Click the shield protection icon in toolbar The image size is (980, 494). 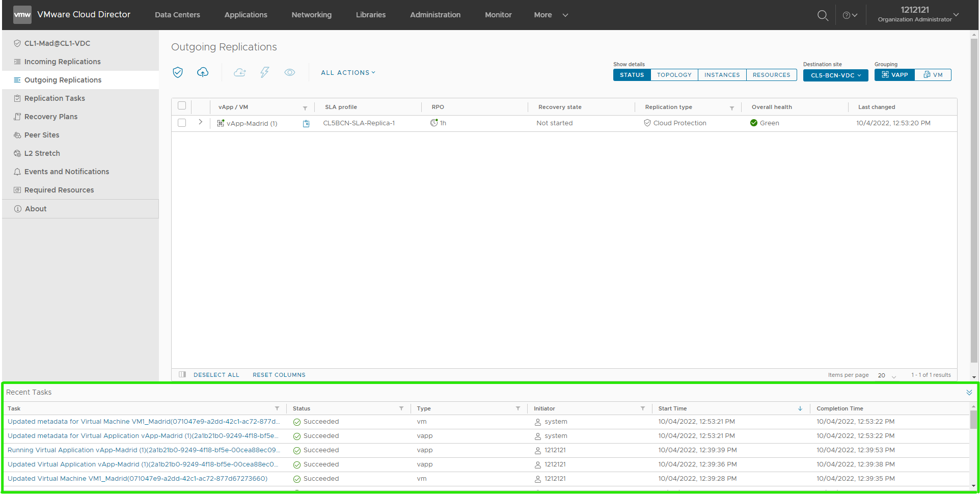tap(178, 72)
